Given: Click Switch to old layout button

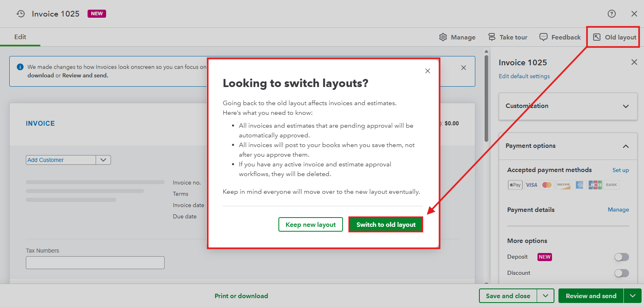Looking at the screenshot, I should click(386, 224).
